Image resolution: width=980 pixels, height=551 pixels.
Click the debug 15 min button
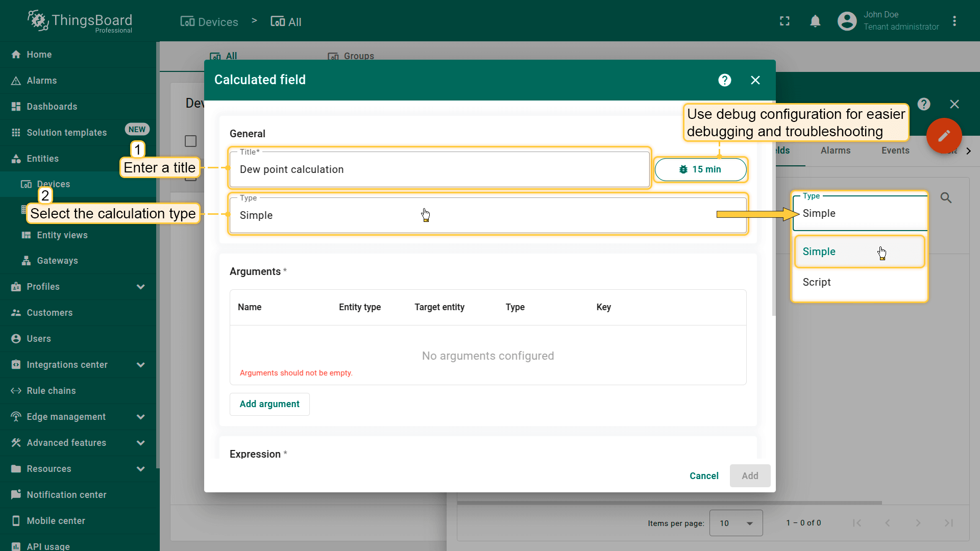pyautogui.click(x=700, y=169)
